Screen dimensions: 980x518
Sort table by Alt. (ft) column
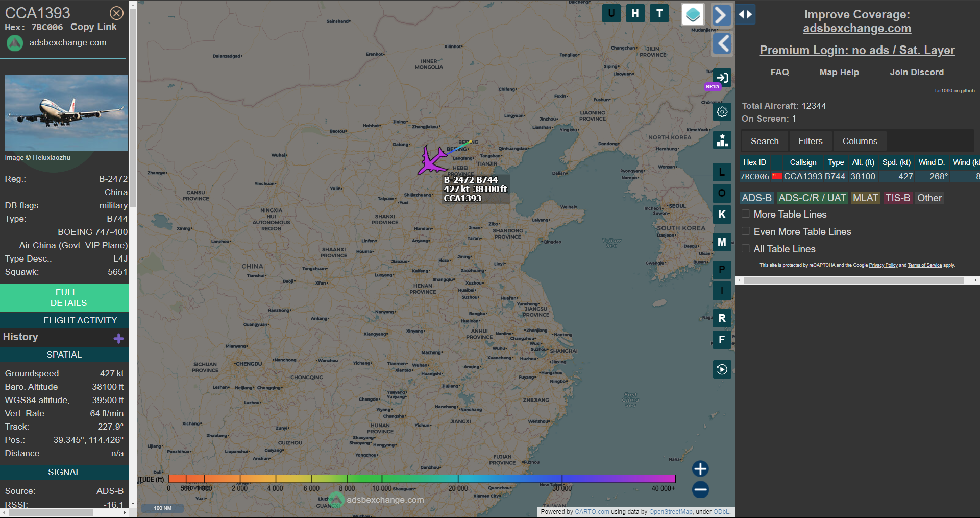click(863, 162)
